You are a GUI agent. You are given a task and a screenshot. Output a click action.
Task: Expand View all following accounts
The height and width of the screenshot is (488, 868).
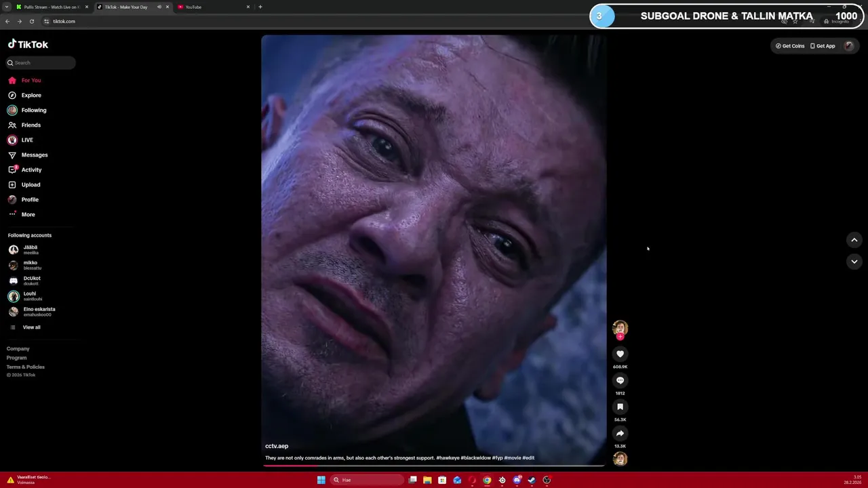pos(26,327)
